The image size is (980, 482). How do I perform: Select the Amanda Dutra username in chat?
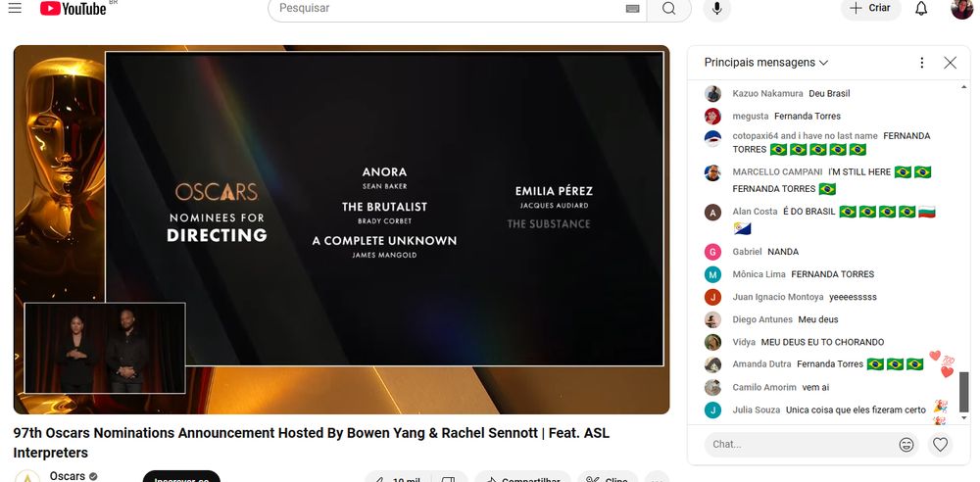click(761, 363)
